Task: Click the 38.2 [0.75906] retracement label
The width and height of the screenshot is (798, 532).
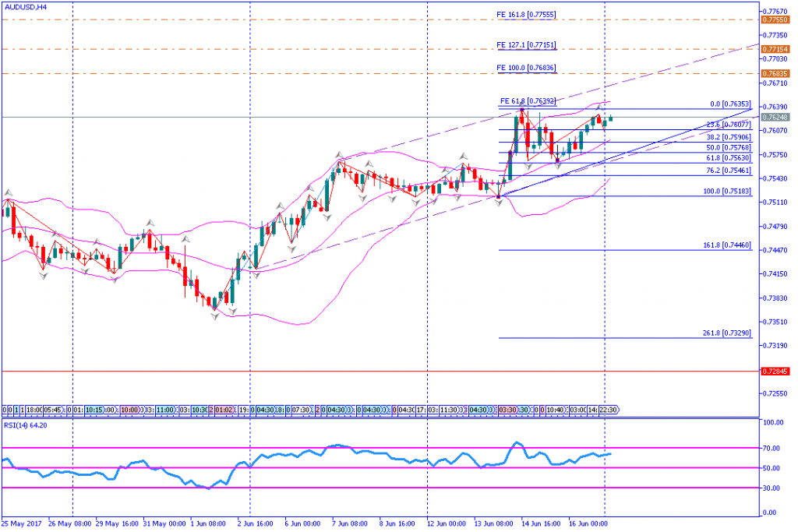Action: pyautogui.click(x=729, y=137)
